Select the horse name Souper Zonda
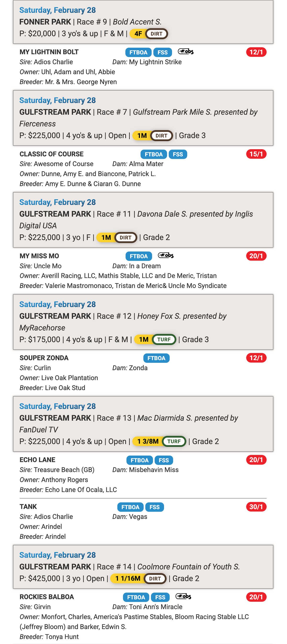Viewport: 287px width, 644px height. pos(44,358)
